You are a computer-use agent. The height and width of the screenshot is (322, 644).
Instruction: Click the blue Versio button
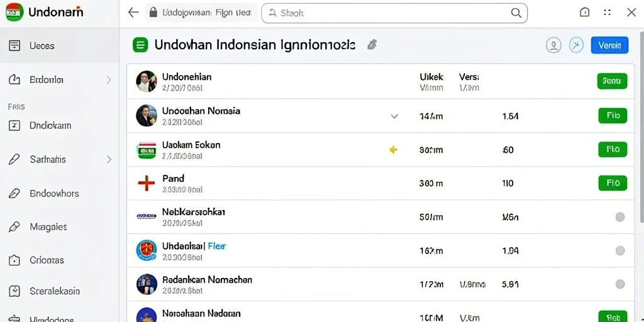[609, 45]
